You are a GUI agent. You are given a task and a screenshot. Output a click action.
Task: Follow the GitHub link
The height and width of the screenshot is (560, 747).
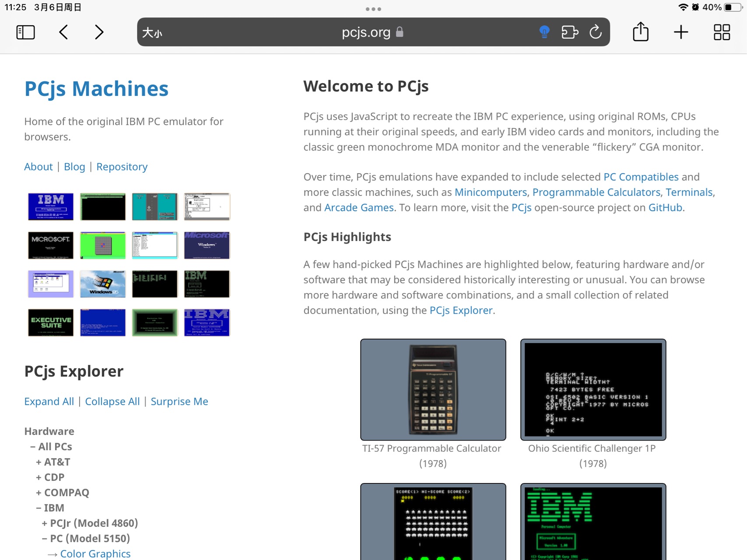tap(665, 207)
